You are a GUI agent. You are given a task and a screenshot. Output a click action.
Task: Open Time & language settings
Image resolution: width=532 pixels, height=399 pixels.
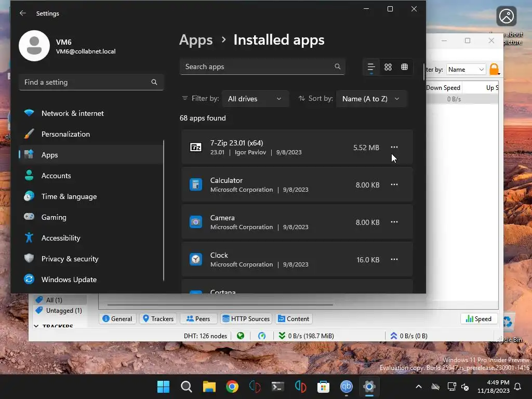pos(91,196)
